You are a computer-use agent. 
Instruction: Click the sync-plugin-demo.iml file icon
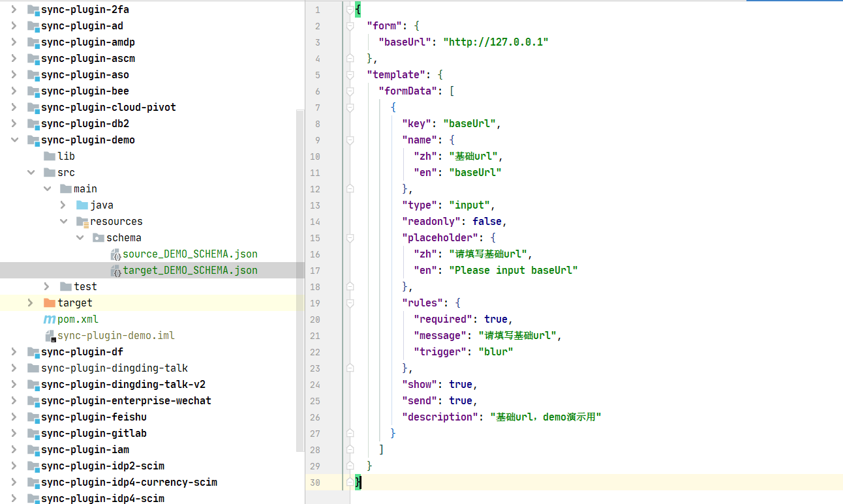coord(50,336)
